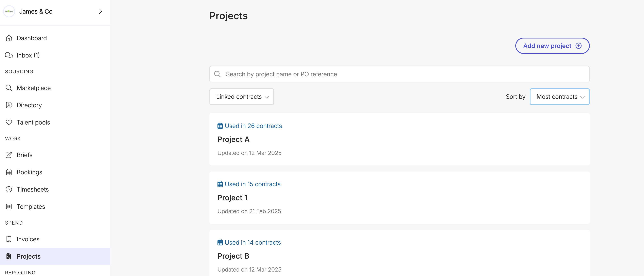Click Updated on 21 Feb 2025 text
The image size is (644, 276).
[x=249, y=211]
